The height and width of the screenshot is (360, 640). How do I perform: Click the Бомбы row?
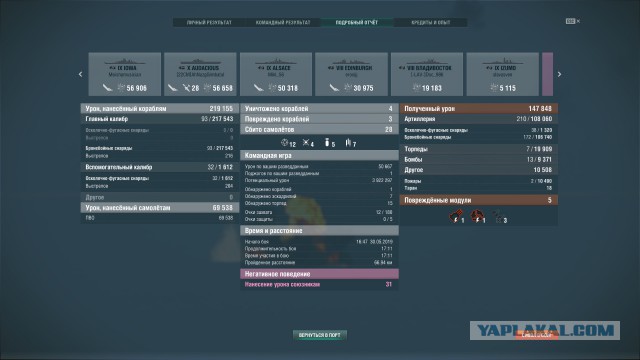click(x=478, y=159)
